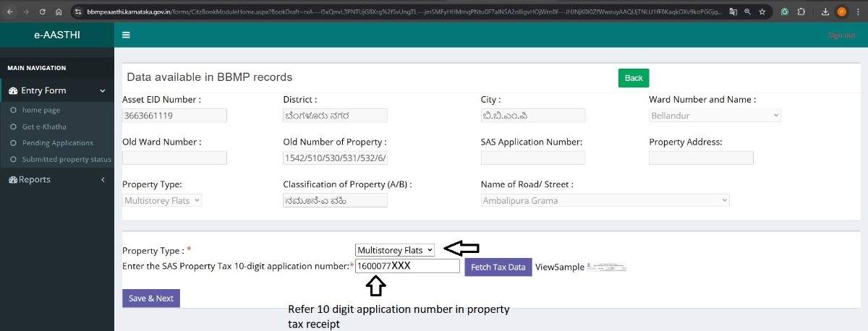Bookmark this page with the star icon
Screen dimensions: 868x331
tap(762, 12)
